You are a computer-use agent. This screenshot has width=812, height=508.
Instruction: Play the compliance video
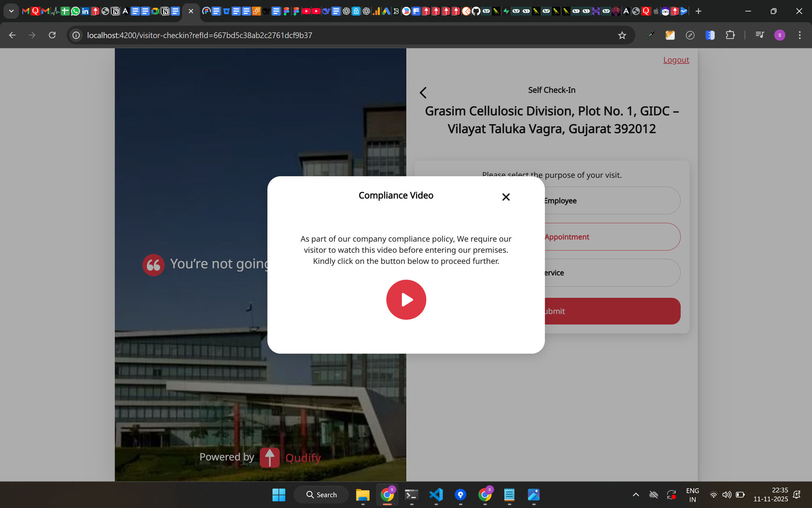(x=406, y=300)
